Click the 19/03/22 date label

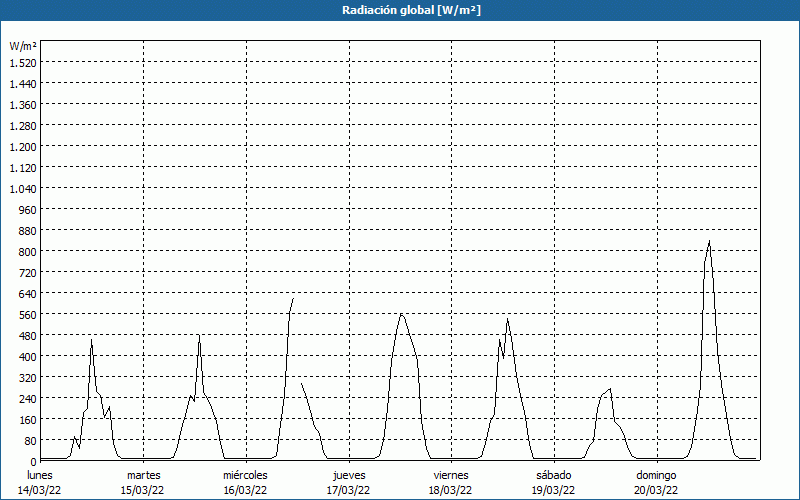(554, 490)
